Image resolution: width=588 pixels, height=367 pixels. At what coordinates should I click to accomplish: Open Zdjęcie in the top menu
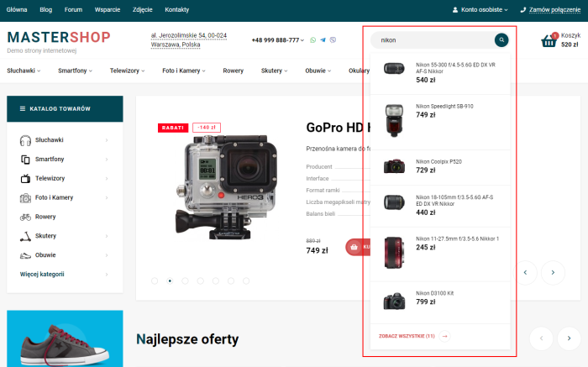[x=143, y=10]
